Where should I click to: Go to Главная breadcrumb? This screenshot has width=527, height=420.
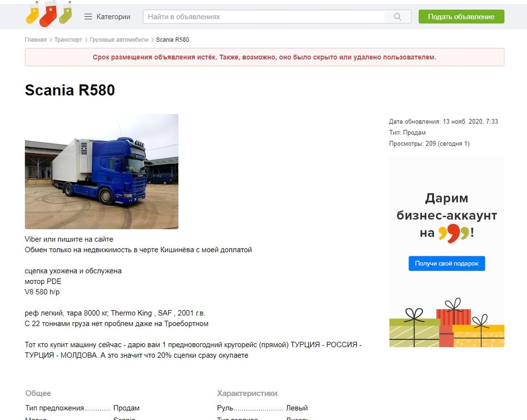[36, 40]
